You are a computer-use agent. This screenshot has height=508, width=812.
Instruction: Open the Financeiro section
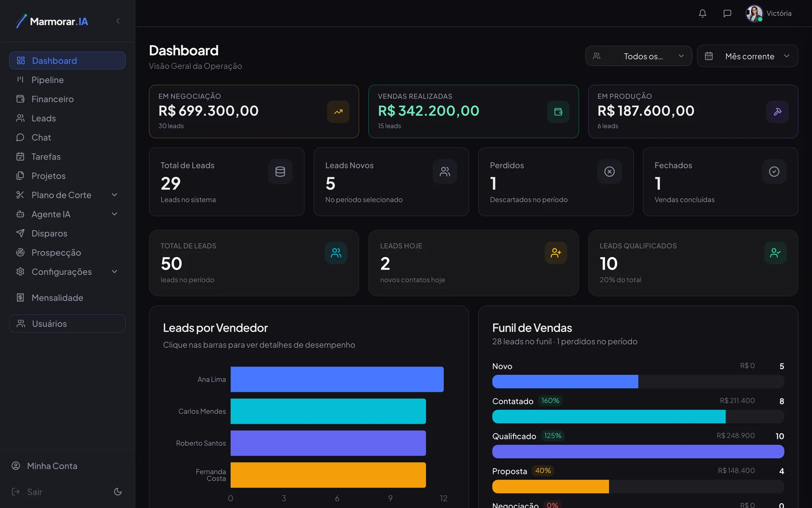click(x=67, y=99)
